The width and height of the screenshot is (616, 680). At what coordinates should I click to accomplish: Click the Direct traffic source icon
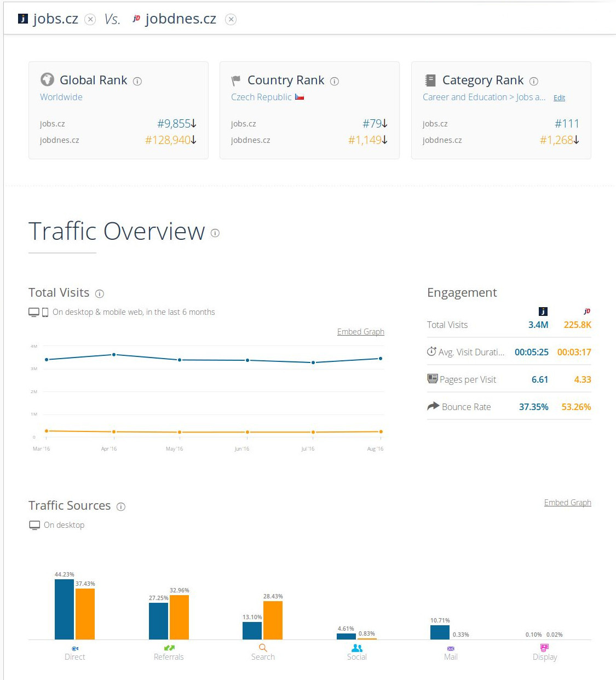pos(75,648)
